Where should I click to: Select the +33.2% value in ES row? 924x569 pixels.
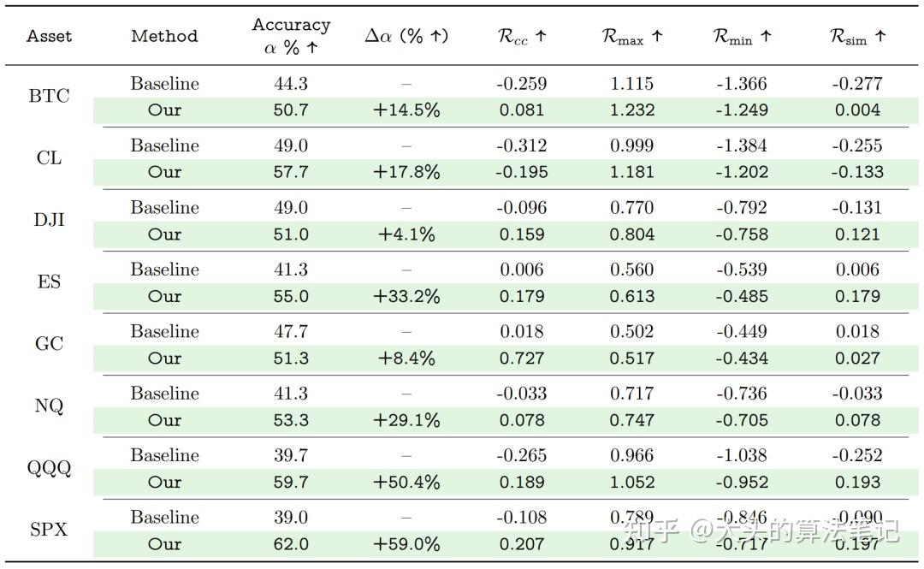[406, 296]
